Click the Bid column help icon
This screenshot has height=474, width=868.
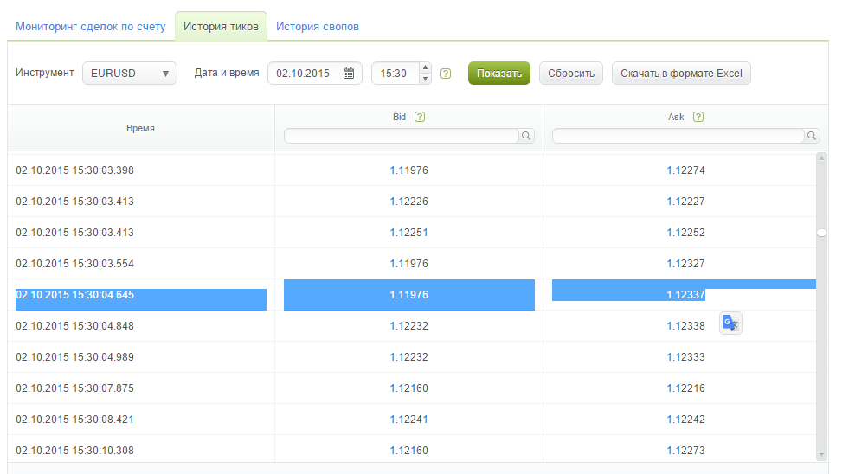(x=420, y=117)
